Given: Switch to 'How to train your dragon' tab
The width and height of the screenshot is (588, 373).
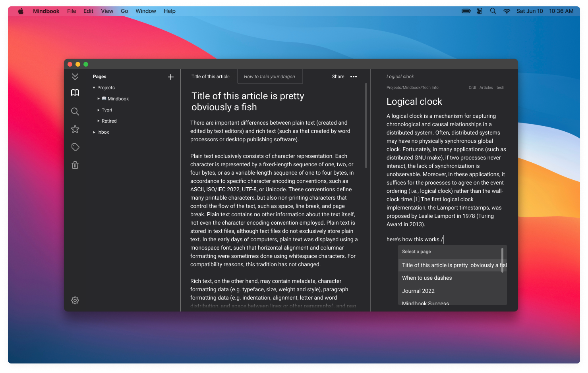Looking at the screenshot, I should tap(270, 77).
